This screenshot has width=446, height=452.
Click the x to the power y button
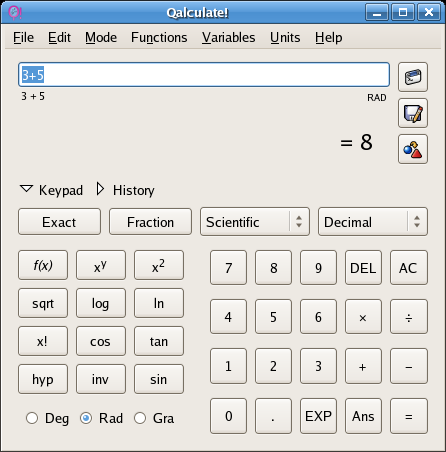pos(101,265)
